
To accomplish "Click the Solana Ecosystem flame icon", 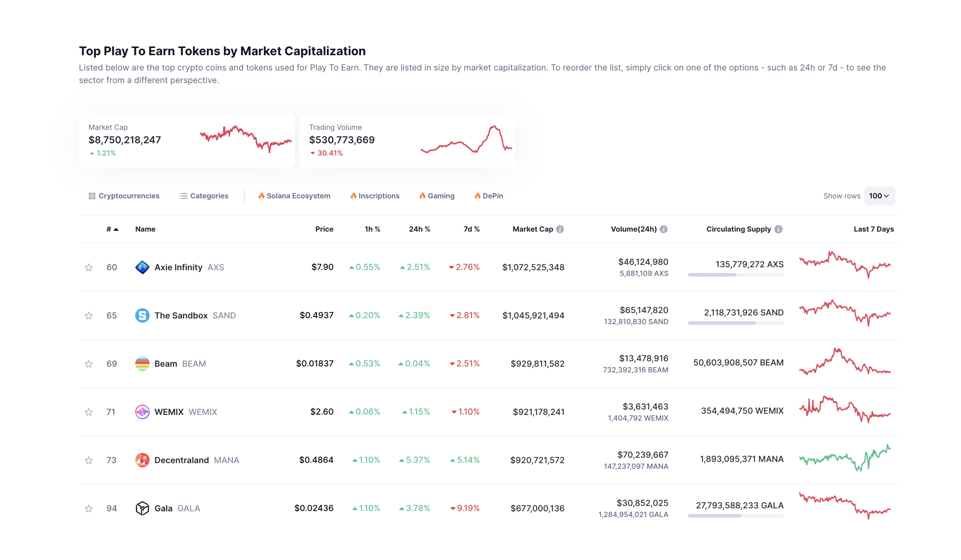I will tap(261, 196).
